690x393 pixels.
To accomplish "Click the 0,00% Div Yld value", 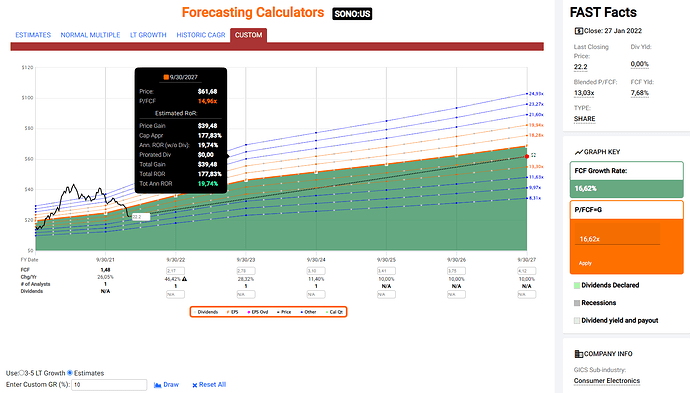I will point(639,64).
